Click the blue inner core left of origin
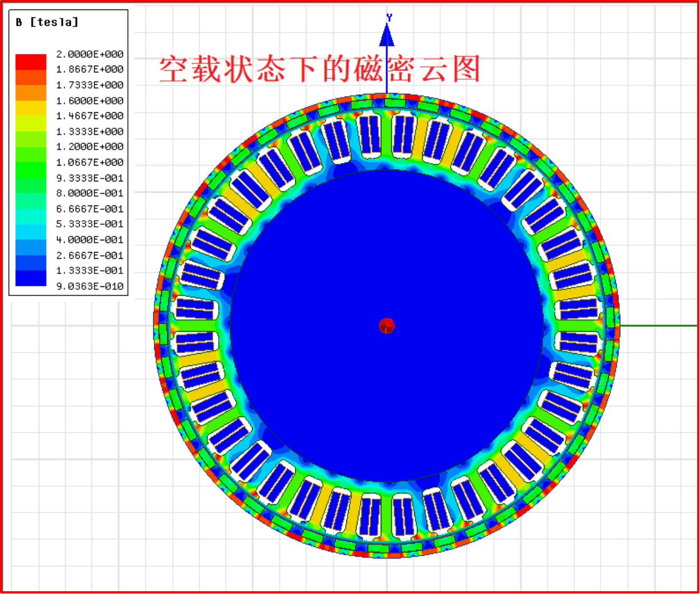700x594 pixels. [309, 326]
